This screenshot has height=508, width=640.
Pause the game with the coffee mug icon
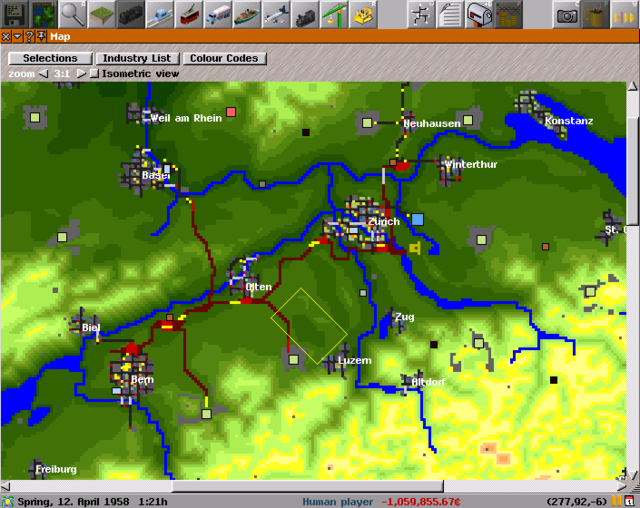(x=595, y=14)
